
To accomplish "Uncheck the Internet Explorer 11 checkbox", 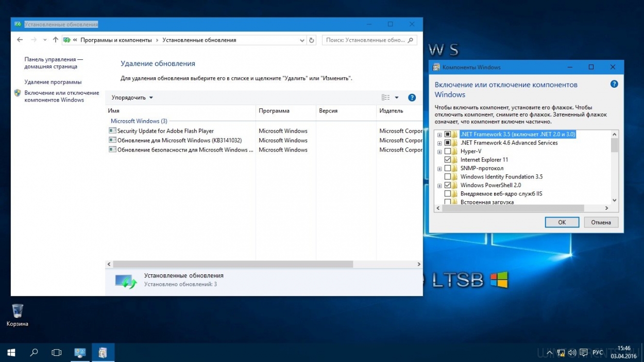I will [x=448, y=160].
